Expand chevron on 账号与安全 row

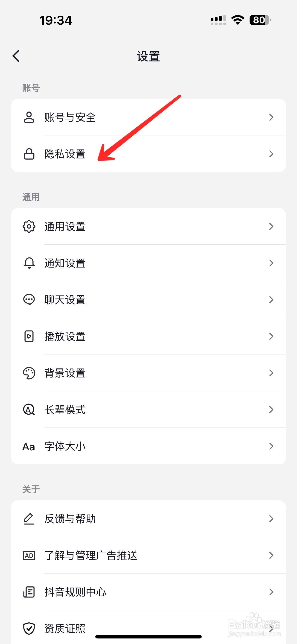coord(271,117)
